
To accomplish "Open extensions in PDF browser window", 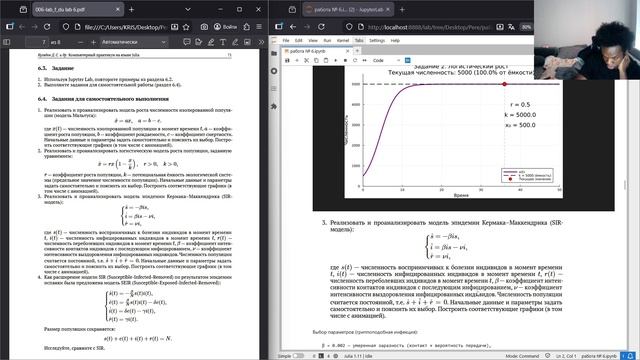I will point(247,27).
